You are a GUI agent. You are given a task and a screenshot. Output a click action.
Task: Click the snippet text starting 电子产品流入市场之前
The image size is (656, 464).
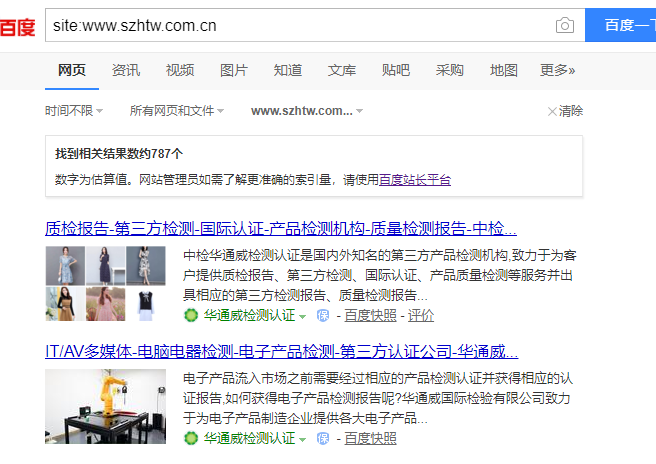pos(378,398)
